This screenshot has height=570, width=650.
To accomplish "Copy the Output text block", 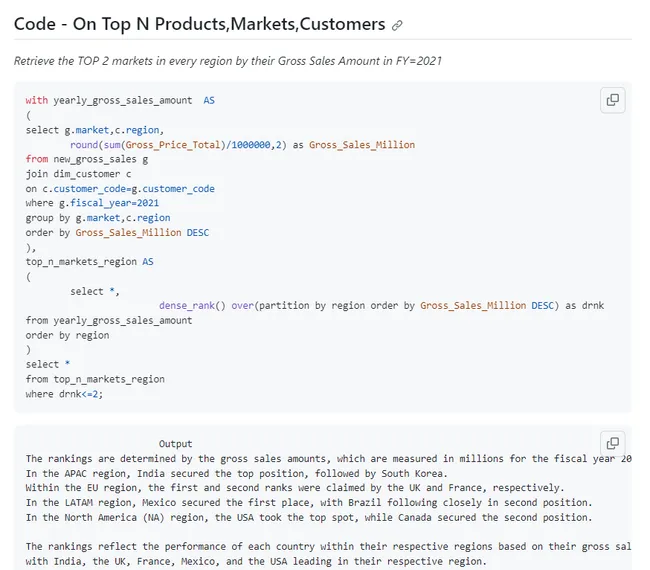I will coord(612,442).
